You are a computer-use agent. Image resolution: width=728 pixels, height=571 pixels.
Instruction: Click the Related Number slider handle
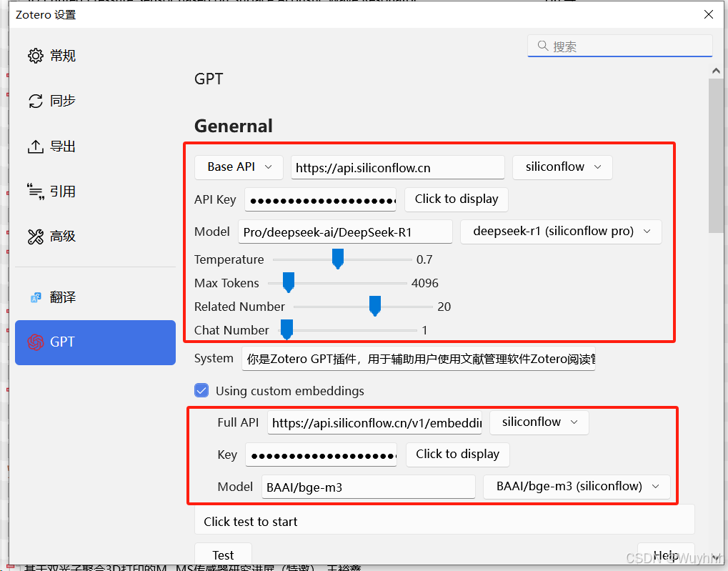pyautogui.click(x=375, y=306)
